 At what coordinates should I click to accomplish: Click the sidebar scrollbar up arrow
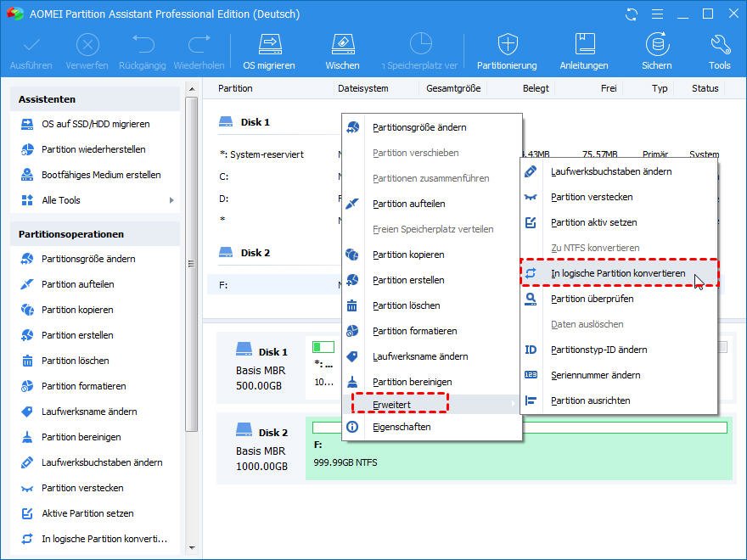(192, 89)
